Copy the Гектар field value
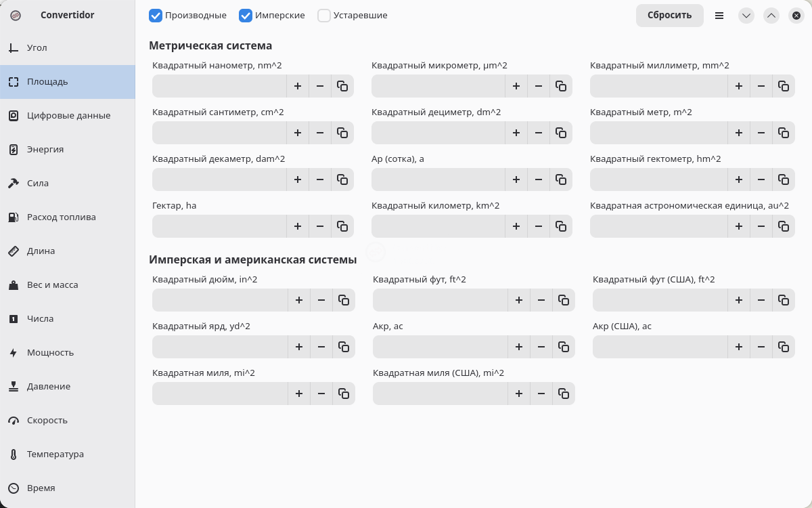The width and height of the screenshot is (812, 508). click(x=342, y=226)
